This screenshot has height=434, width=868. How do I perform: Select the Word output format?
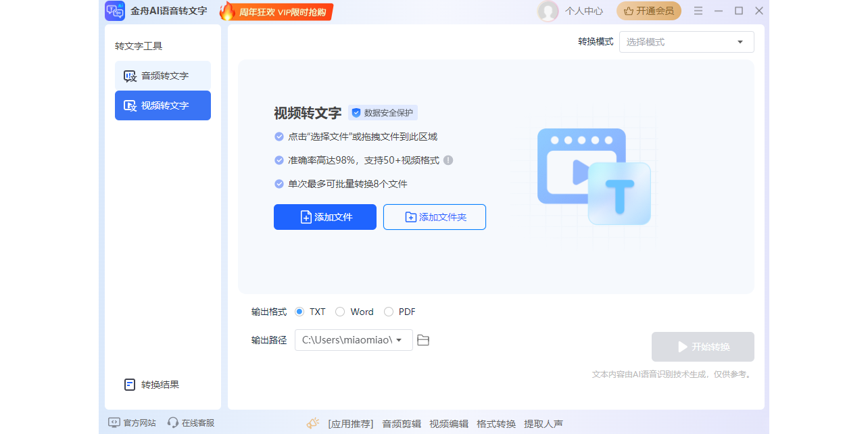point(340,312)
